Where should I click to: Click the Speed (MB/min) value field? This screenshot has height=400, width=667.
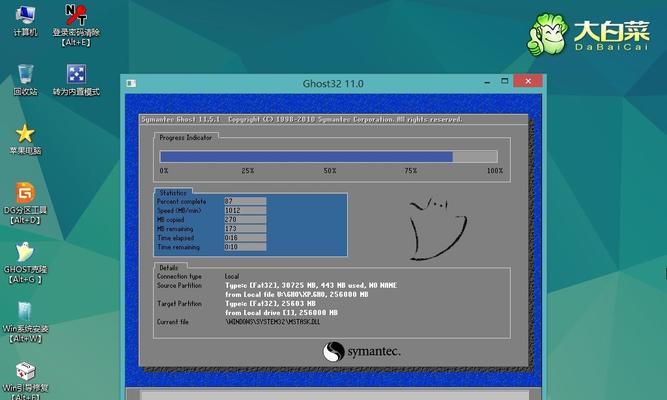click(x=245, y=210)
